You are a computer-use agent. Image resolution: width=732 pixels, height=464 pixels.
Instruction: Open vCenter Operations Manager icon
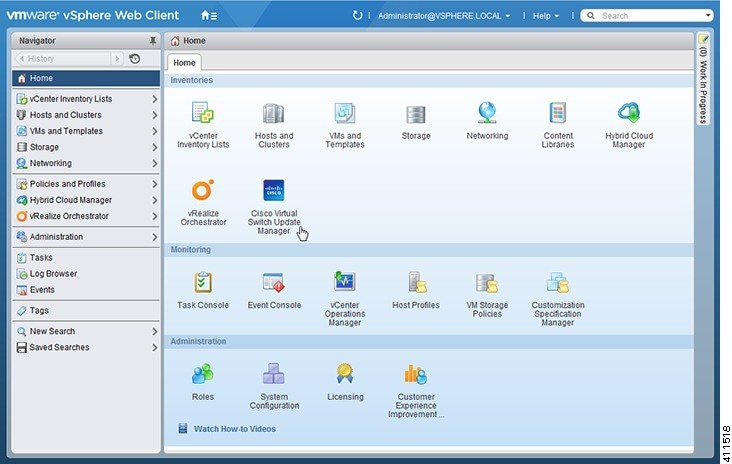tap(345, 282)
